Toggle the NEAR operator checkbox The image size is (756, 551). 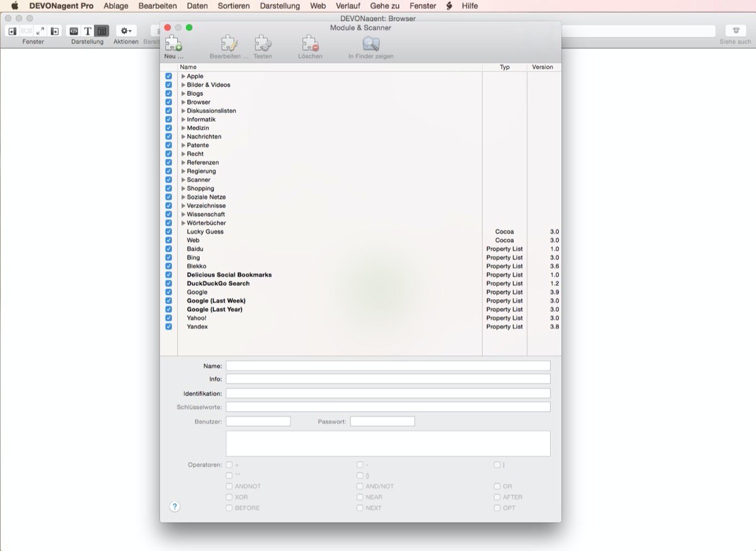click(x=360, y=497)
